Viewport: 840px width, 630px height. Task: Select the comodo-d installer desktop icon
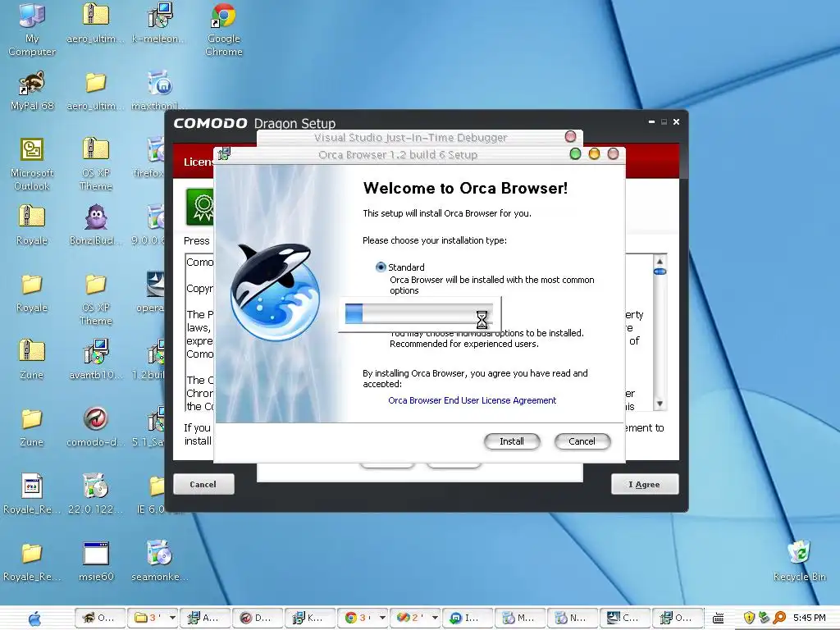tap(95, 427)
